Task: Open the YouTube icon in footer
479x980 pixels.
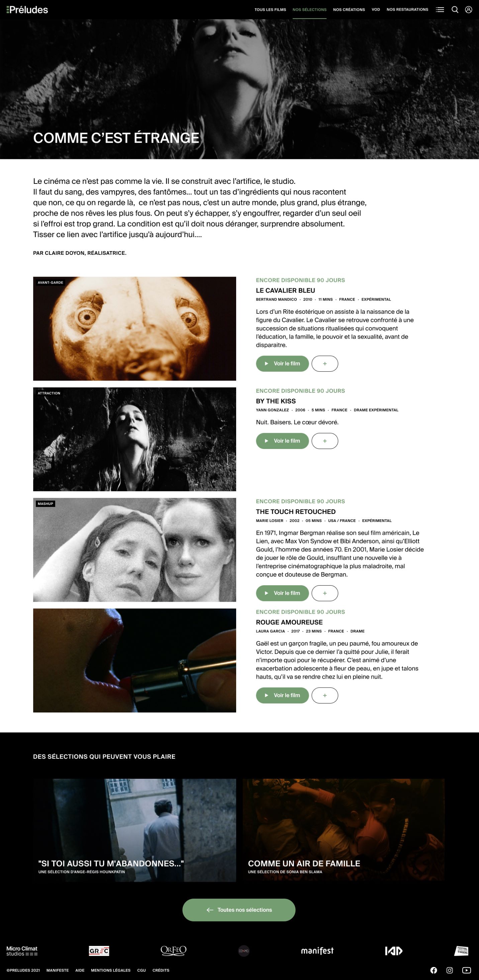Action: click(x=466, y=970)
